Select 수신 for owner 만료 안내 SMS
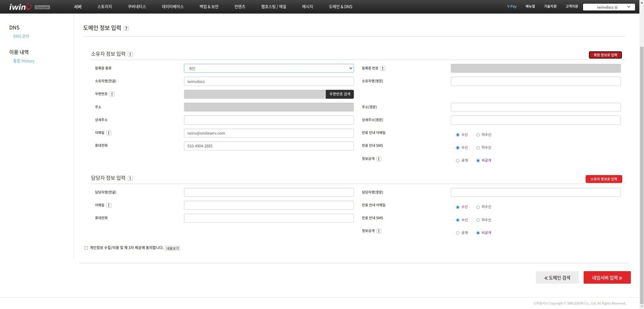Viewport: 644px width, 309px height. [458, 148]
